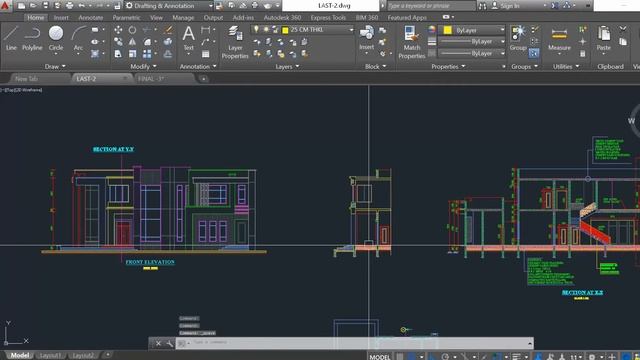This screenshot has height=360, width=640.
Task: Click the Mirror tool icon
Action: pos(132,42)
